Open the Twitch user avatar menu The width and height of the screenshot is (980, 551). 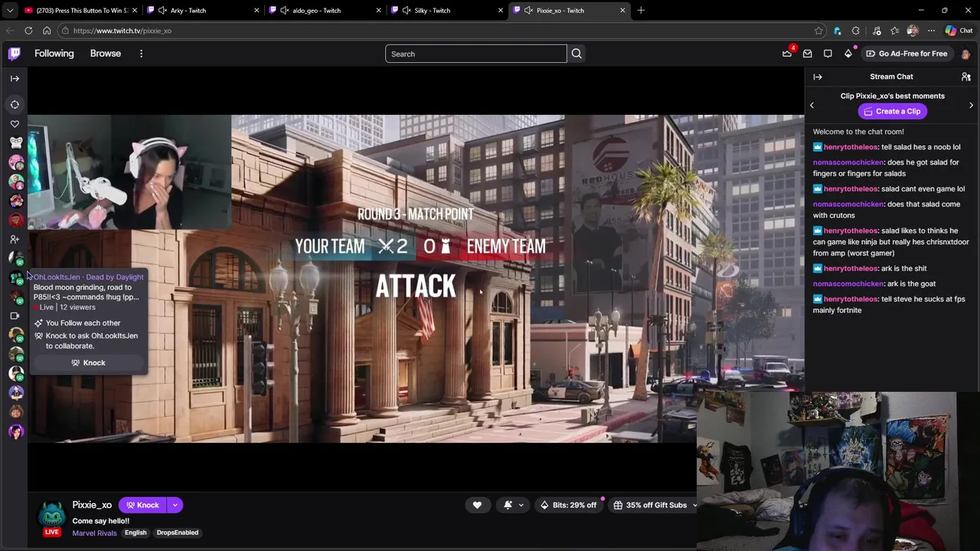pos(965,54)
